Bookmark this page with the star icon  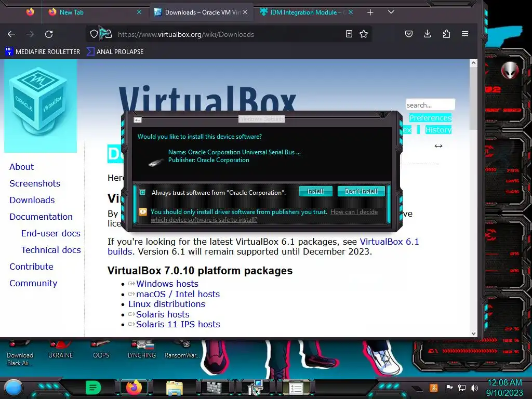click(364, 34)
